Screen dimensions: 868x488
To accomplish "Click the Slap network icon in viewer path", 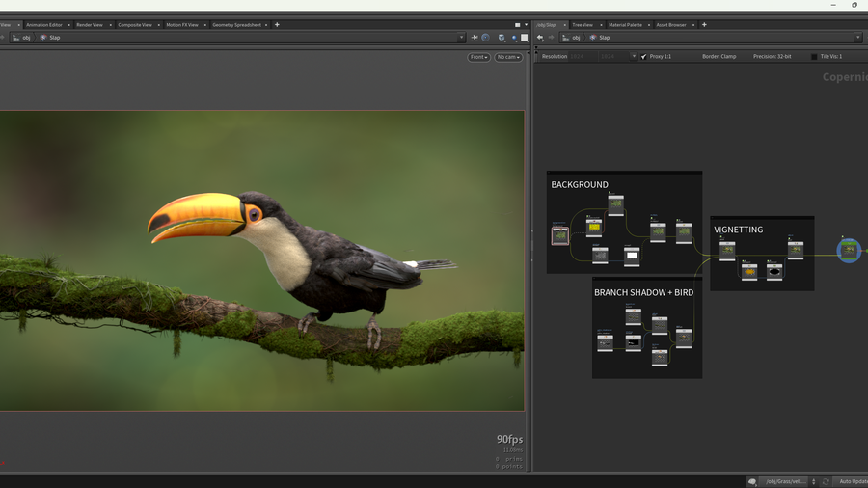I will 43,38.
